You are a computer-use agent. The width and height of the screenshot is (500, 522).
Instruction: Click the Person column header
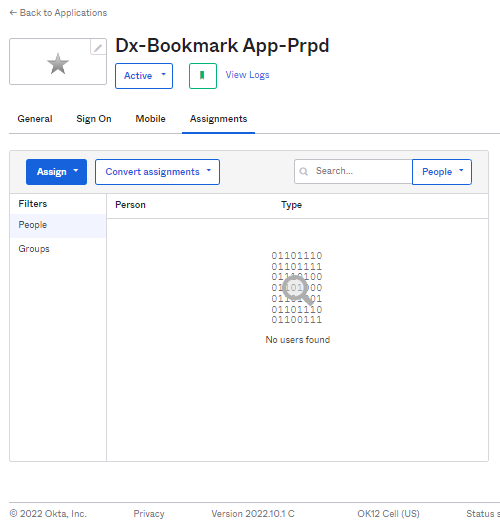pos(130,205)
